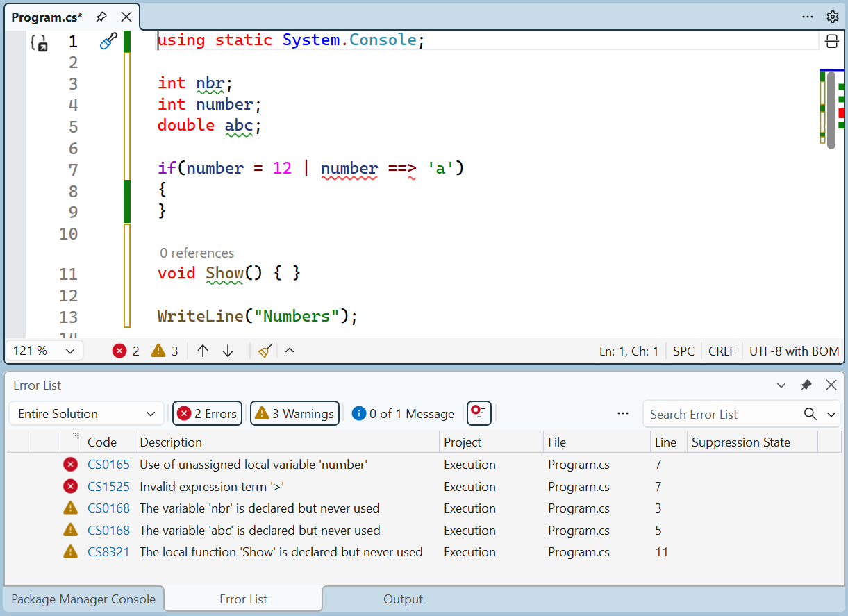Click the code structure braces icon on line 1
The width and height of the screenshot is (848, 616).
pyautogui.click(x=39, y=43)
